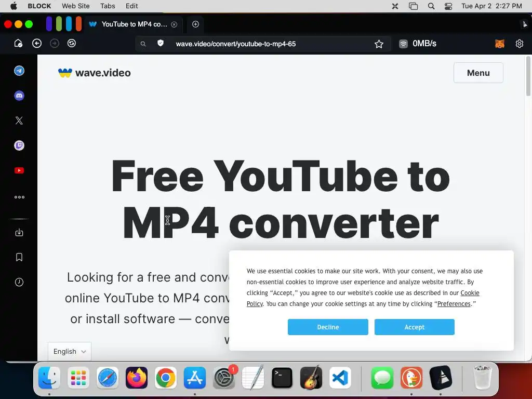This screenshot has height=399, width=532.
Task: Open a new tab with plus
Action: coord(195,24)
